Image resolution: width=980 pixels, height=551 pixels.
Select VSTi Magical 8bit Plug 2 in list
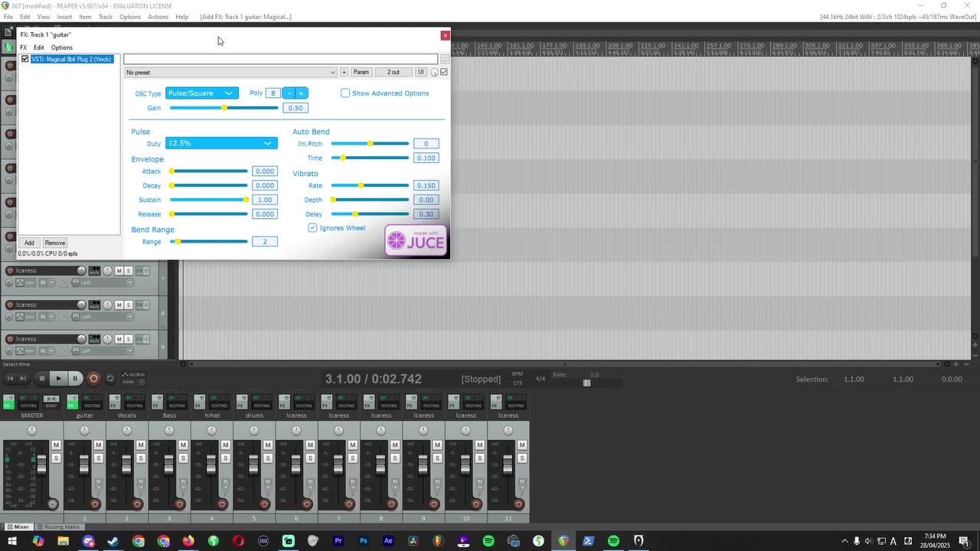pyautogui.click(x=71, y=59)
